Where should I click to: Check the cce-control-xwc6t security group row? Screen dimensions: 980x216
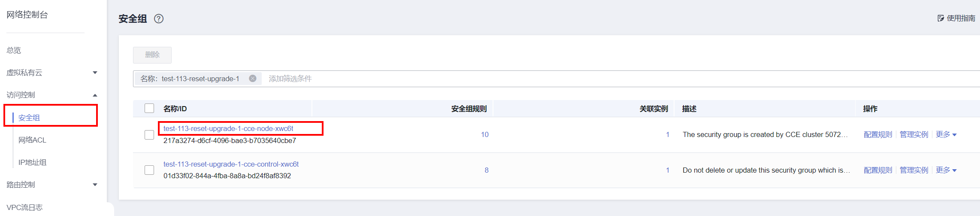click(x=149, y=170)
